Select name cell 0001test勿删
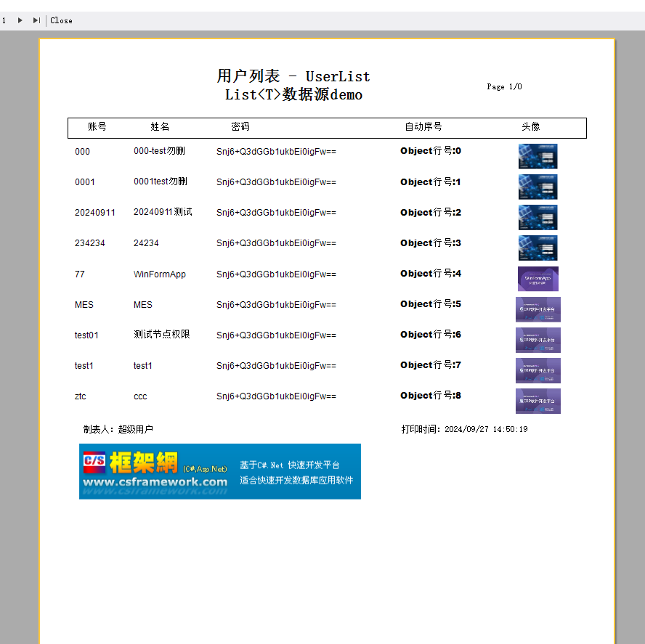This screenshot has width=645, height=644. [x=161, y=182]
